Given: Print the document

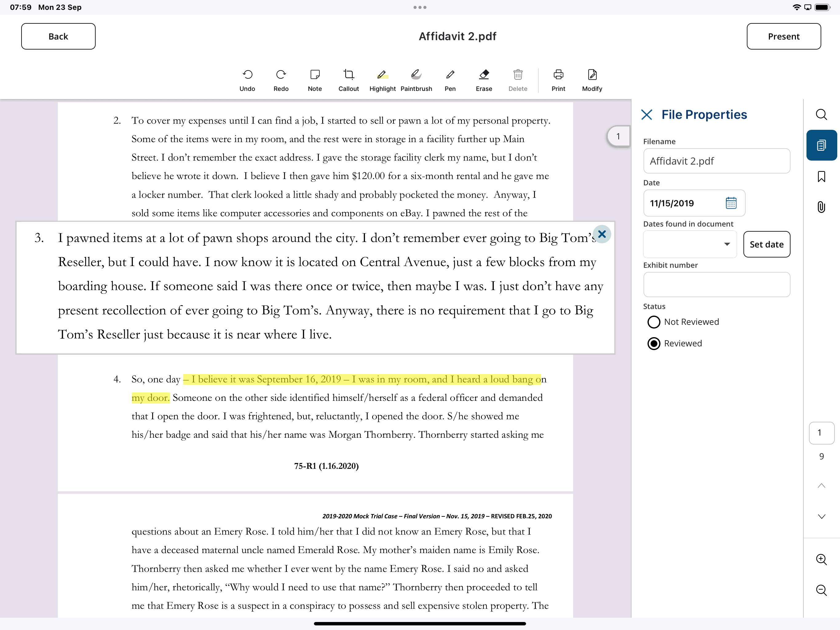Looking at the screenshot, I should point(558,80).
